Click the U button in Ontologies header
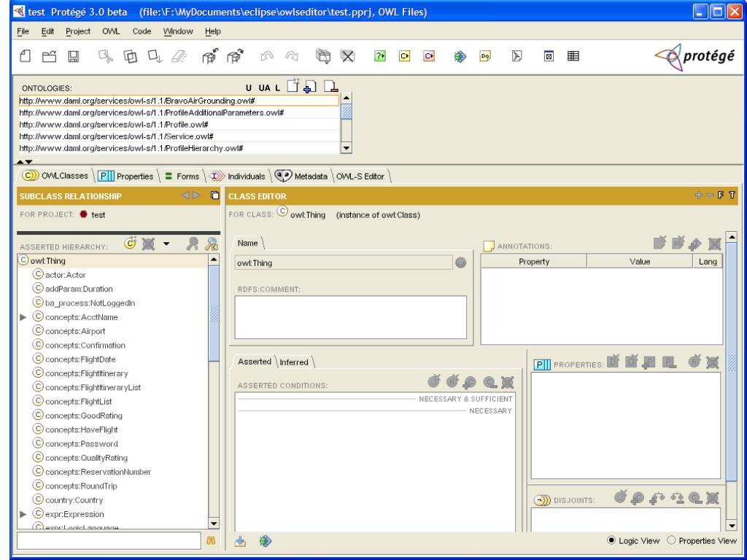Viewport: 747px width, 560px height. 249,87
